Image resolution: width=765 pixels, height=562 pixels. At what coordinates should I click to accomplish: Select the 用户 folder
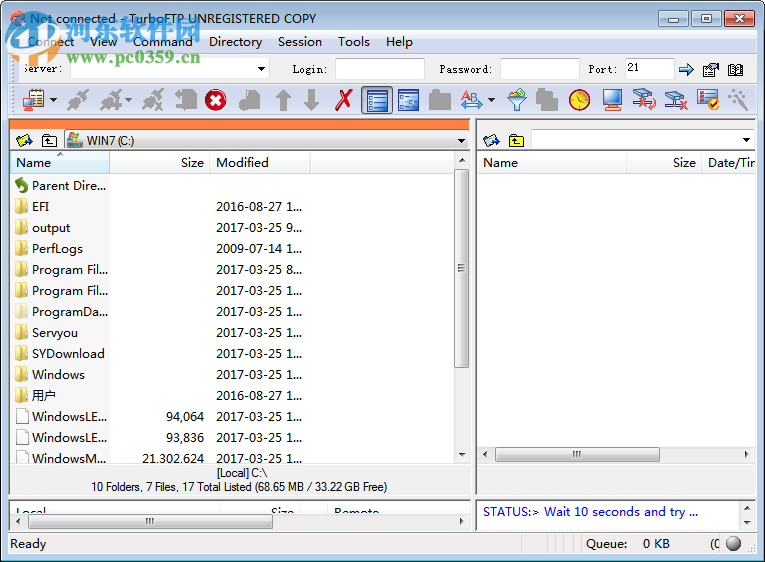(x=35, y=396)
